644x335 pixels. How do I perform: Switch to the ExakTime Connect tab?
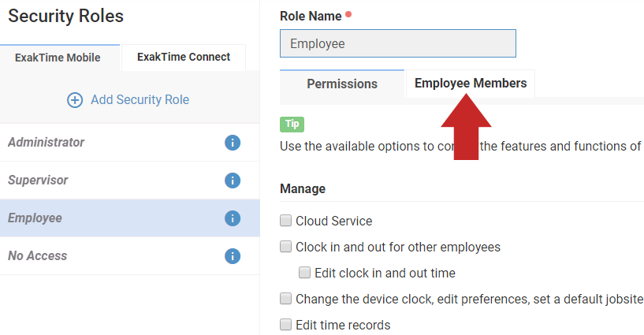(x=184, y=57)
